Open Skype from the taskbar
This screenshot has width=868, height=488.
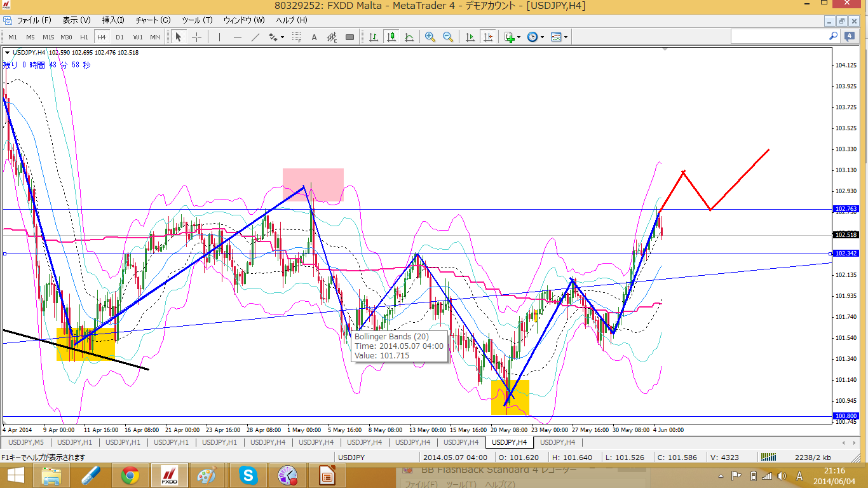(248, 475)
